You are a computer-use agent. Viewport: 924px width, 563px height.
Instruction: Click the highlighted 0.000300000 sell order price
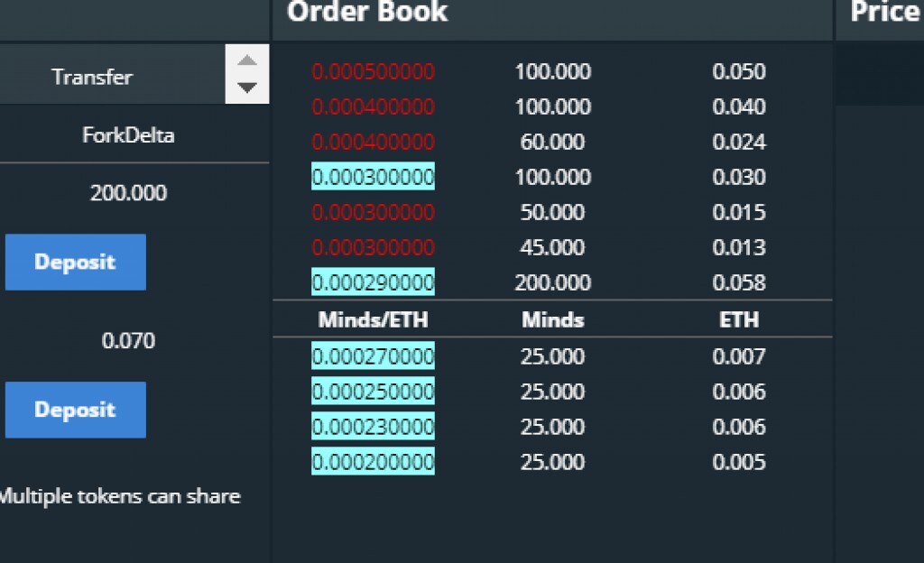(373, 177)
